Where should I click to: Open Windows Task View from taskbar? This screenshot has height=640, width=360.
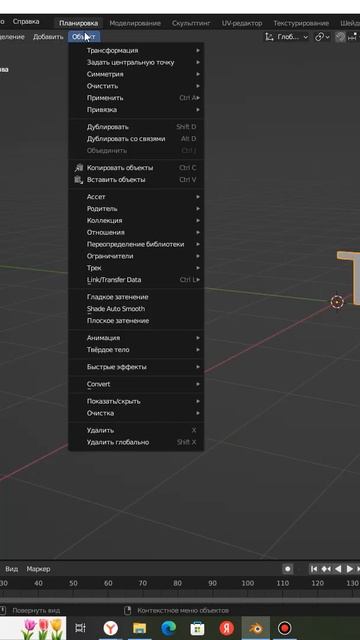click(x=81, y=628)
